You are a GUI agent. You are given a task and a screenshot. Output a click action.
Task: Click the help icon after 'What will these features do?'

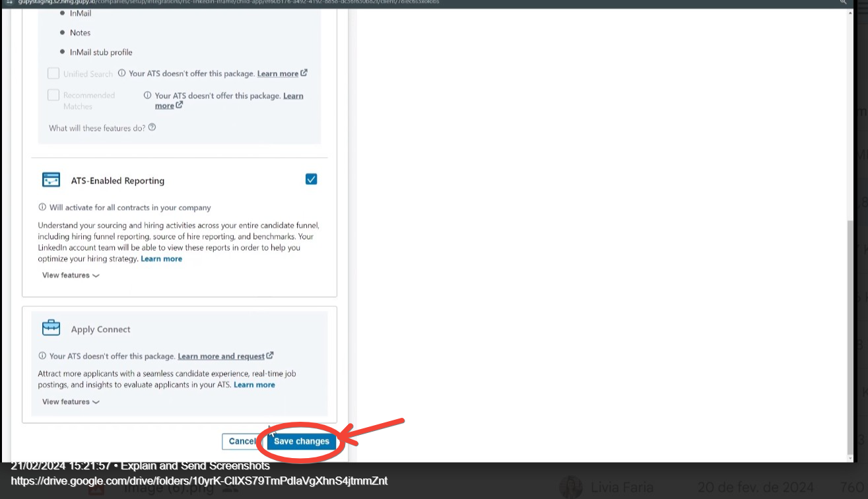pos(152,127)
